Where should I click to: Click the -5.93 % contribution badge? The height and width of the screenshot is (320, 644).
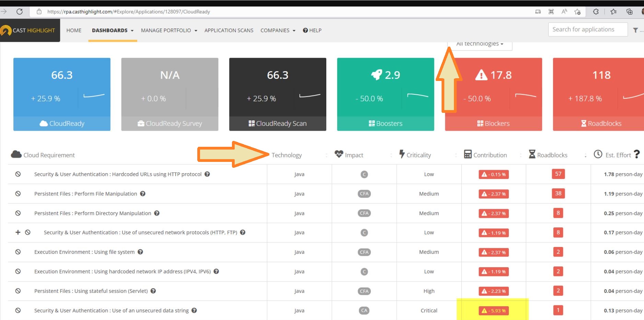[x=494, y=311]
